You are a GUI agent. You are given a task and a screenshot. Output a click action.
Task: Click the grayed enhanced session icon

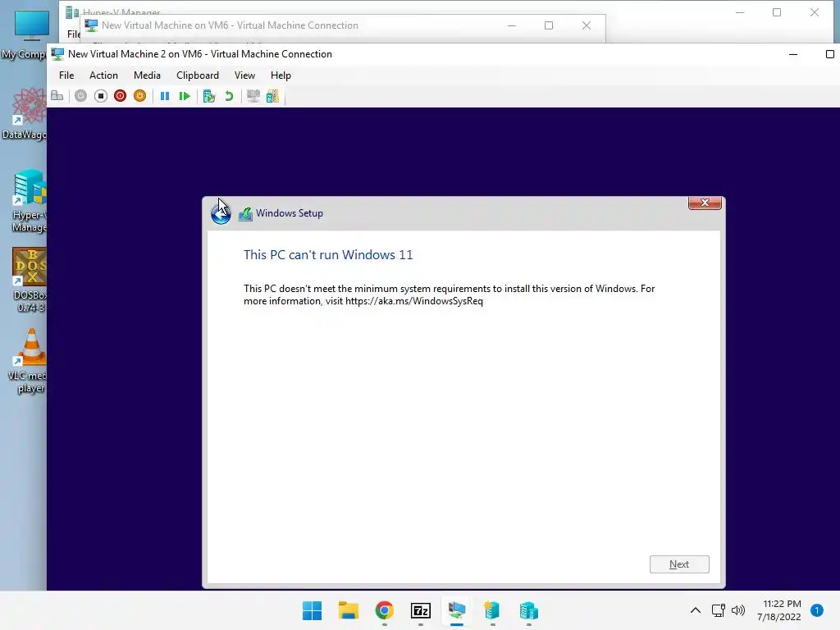pyautogui.click(x=253, y=96)
